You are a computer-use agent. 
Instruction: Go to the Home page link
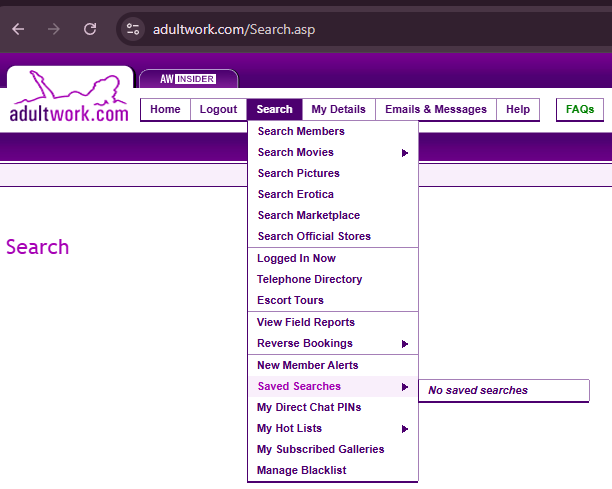click(165, 110)
